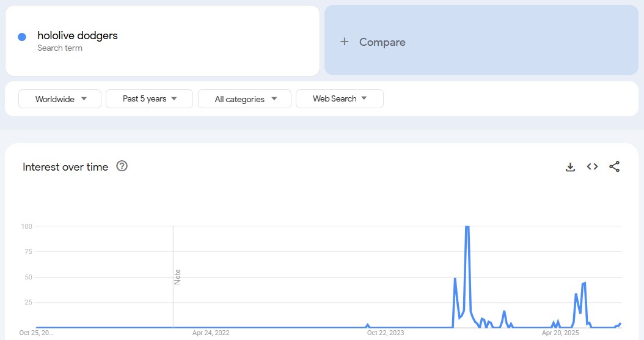
Task: Open the help icon beside Interest over time
Action: (122, 166)
